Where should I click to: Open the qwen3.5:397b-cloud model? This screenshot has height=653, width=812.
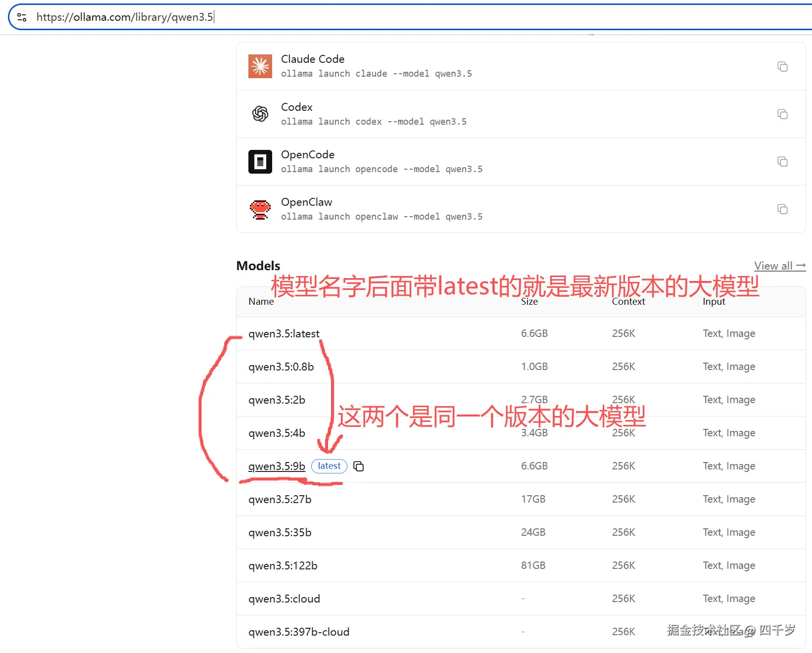pos(299,632)
